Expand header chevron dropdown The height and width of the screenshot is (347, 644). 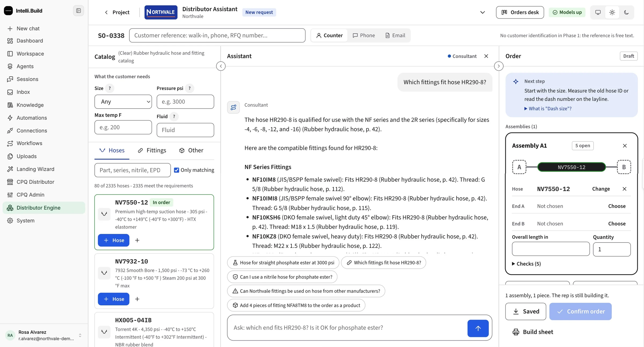click(x=482, y=12)
